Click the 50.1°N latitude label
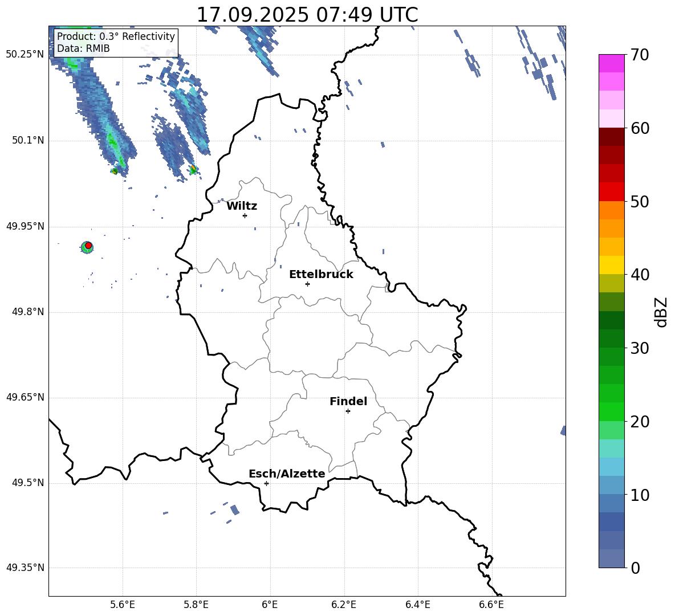 tap(28, 141)
